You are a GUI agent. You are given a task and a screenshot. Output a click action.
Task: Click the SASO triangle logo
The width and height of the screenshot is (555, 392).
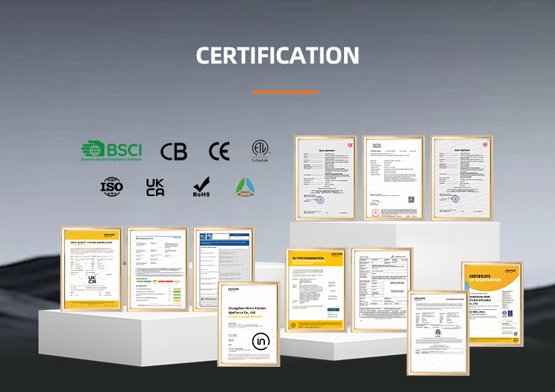[245, 187]
